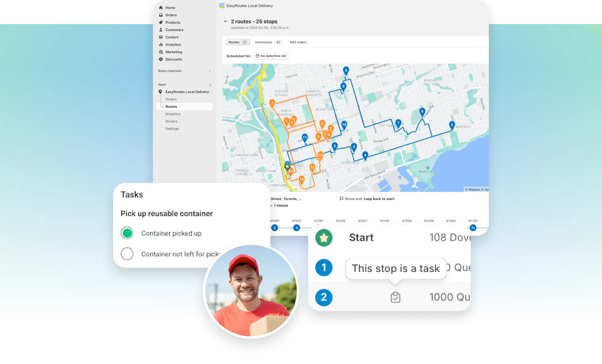Viewport: 602px width, 364px height.
Task: Click orange map pin 12
Action: 312,168
